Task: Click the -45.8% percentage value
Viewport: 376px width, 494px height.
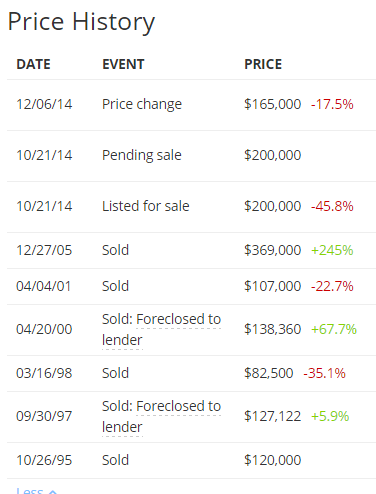Action: tap(332, 206)
